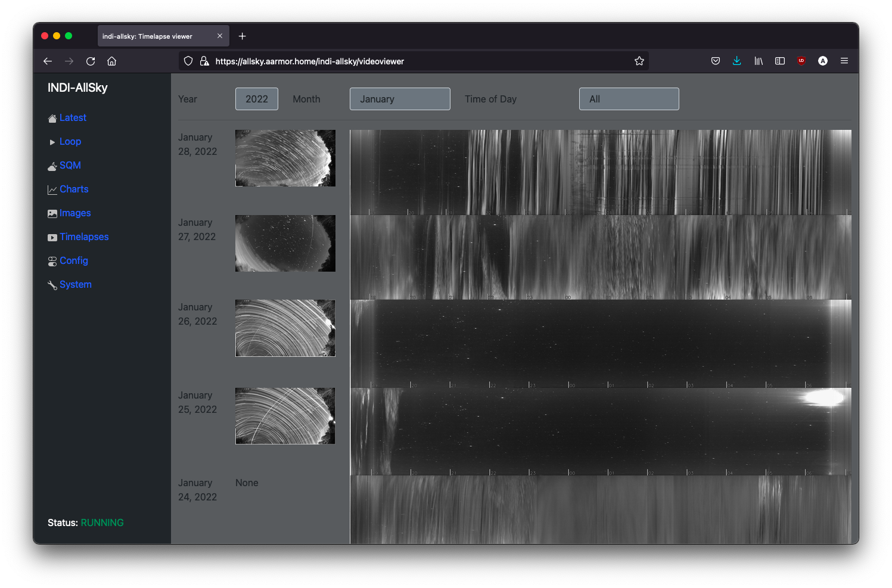Click the uBlock Origin extension icon
Image resolution: width=892 pixels, height=588 pixels.
(x=801, y=61)
